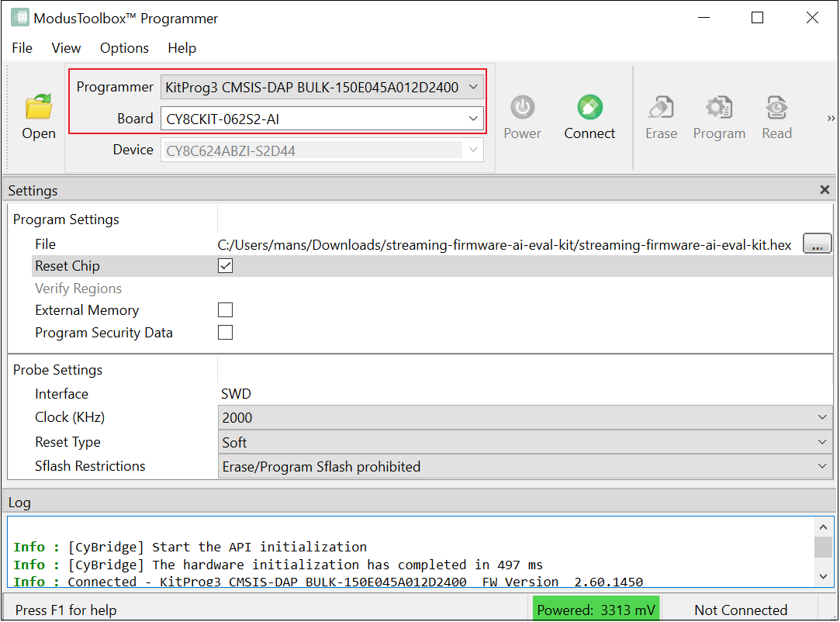Image resolution: width=840 pixels, height=622 pixels.
Task: Click the Connected KitProg3 log line
Action: coord(328,582)
